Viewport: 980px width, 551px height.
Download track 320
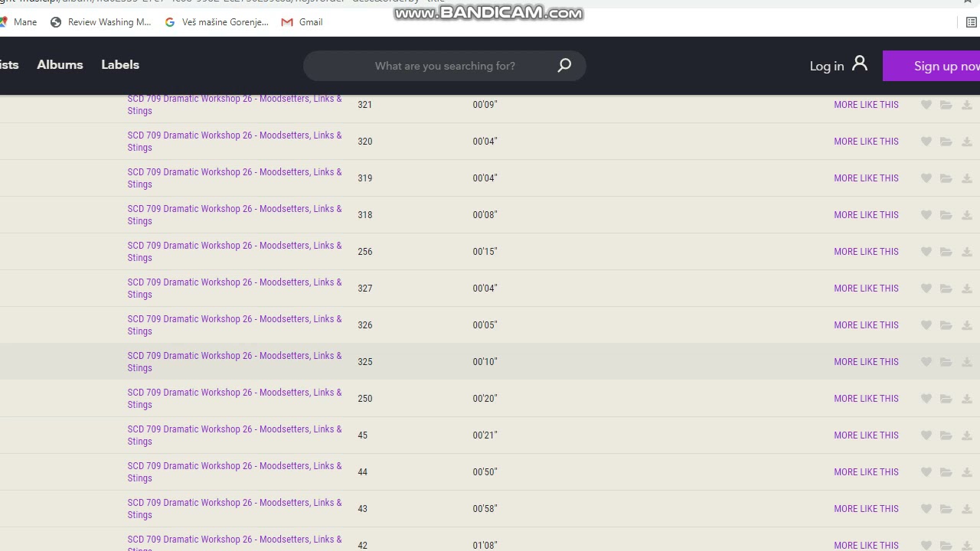pyautogui.click(x=967, y=142)
